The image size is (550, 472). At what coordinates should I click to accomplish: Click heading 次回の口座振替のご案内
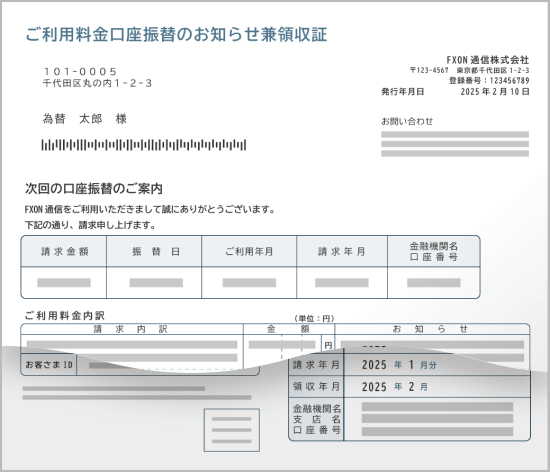pos(94,189)
